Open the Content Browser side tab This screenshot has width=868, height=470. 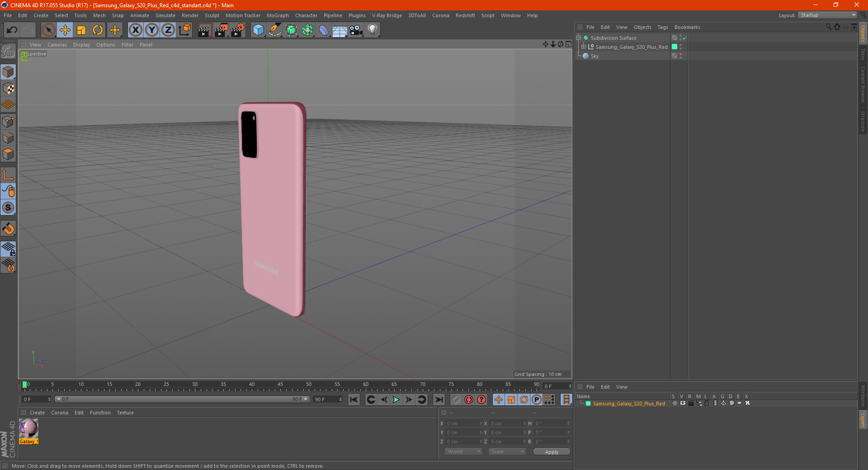point(863,85)
